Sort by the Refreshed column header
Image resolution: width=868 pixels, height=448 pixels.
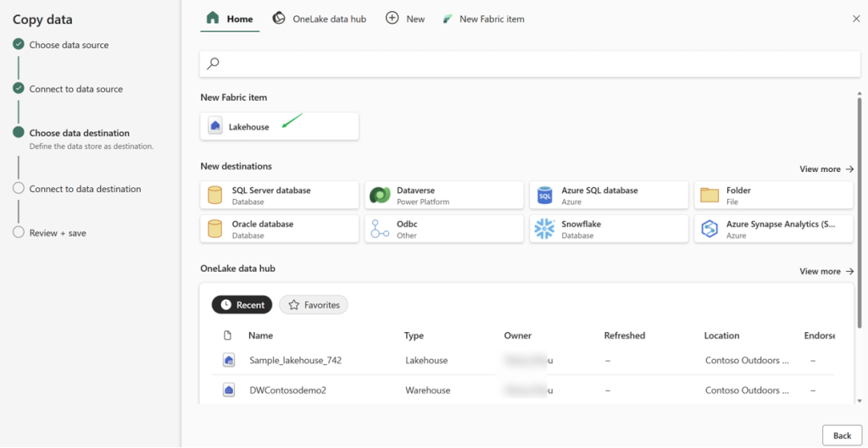point(625,335)
